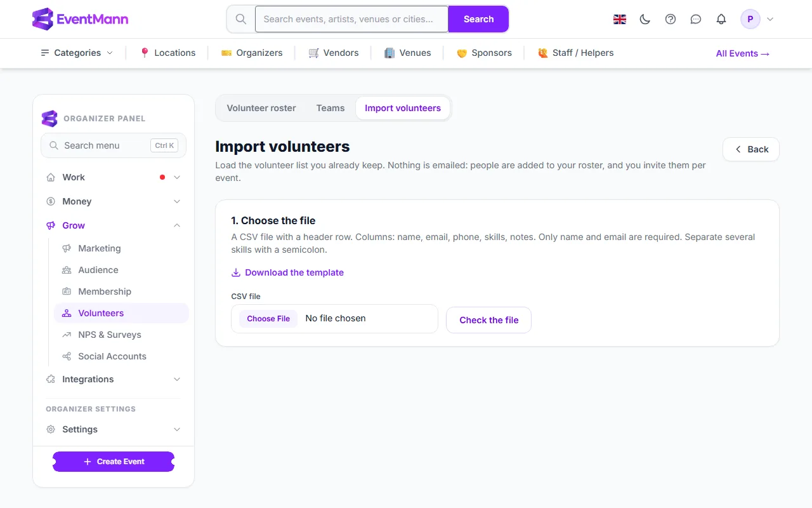This screenshot has width=812, height=508.
Task: Click the Back button
Action: tap(751, 149)
